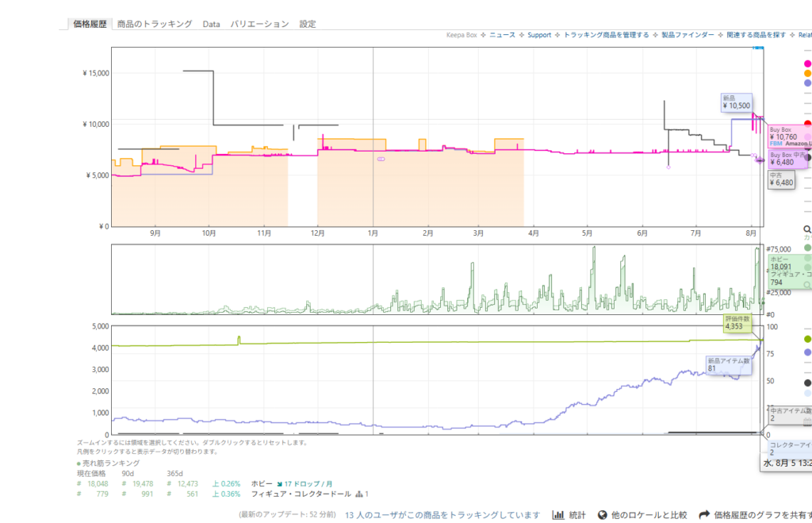This screenshot has width=812, height=523.
Task: Toggle the top green sales rank legend dot
Action: (807, 248)
